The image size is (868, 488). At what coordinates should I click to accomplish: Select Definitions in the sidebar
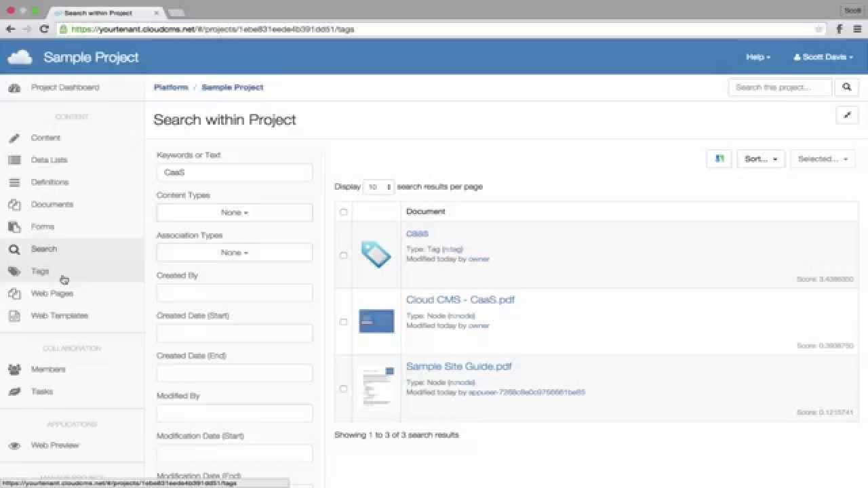tap(50, 182)
